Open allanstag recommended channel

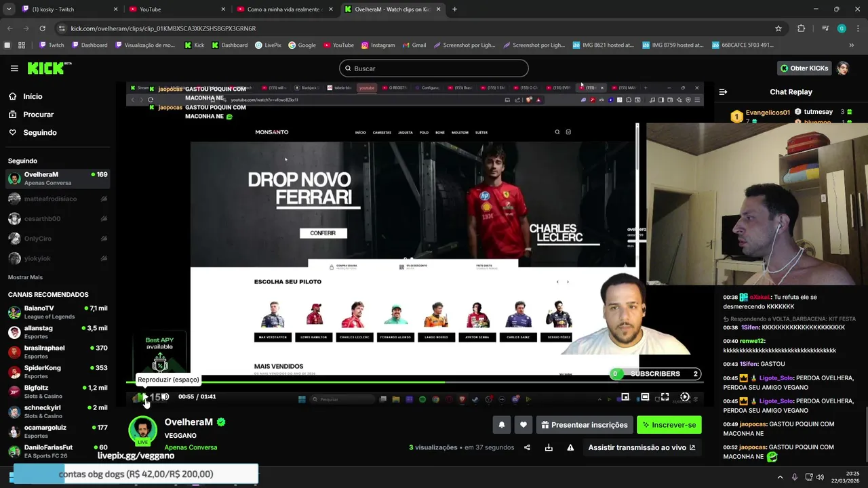pyautogui.click(x=58, y=332)
